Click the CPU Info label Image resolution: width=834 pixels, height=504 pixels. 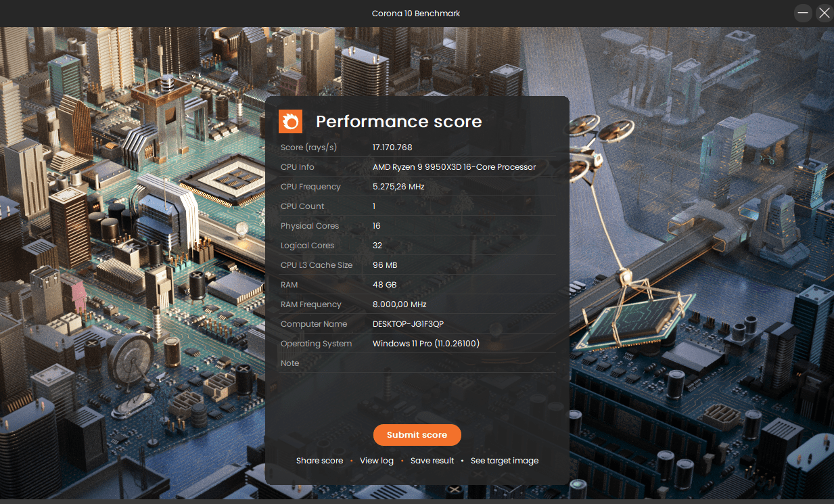click(298, 167)
